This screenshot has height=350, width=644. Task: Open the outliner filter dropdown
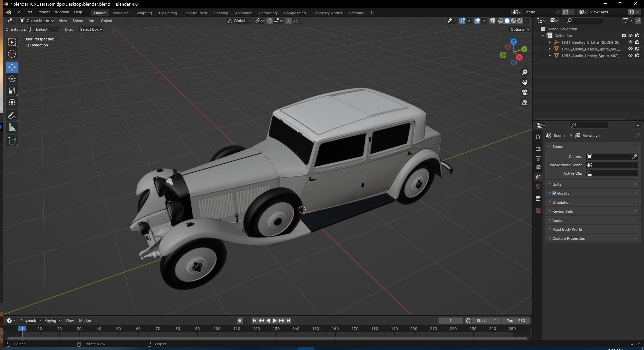(x=628, y=21)
